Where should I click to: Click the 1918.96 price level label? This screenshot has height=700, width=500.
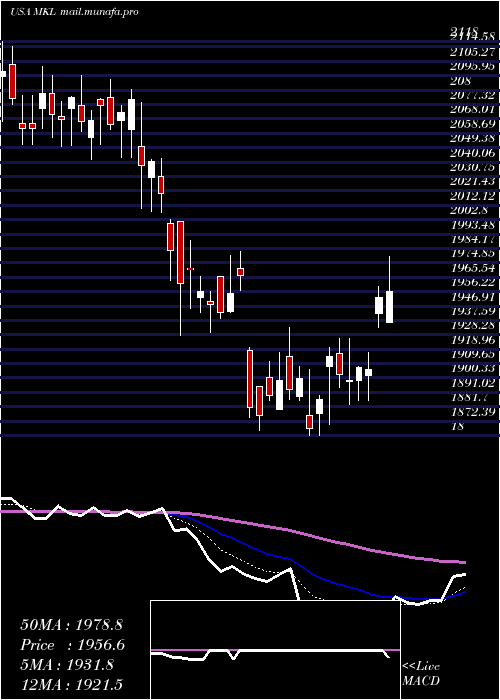click(473, 340)
